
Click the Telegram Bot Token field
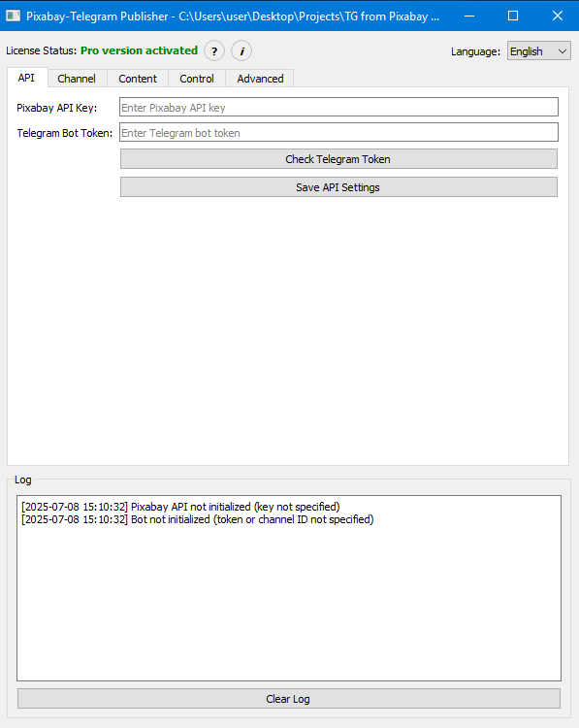click(338, 132)
